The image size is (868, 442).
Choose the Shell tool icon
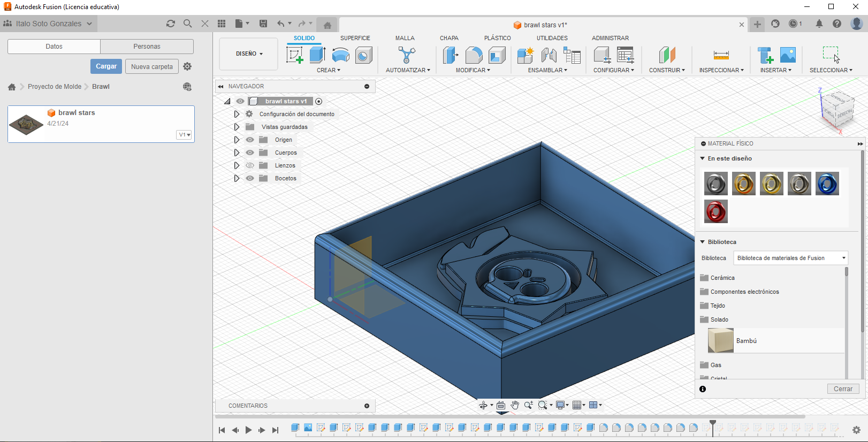point(497,55)
